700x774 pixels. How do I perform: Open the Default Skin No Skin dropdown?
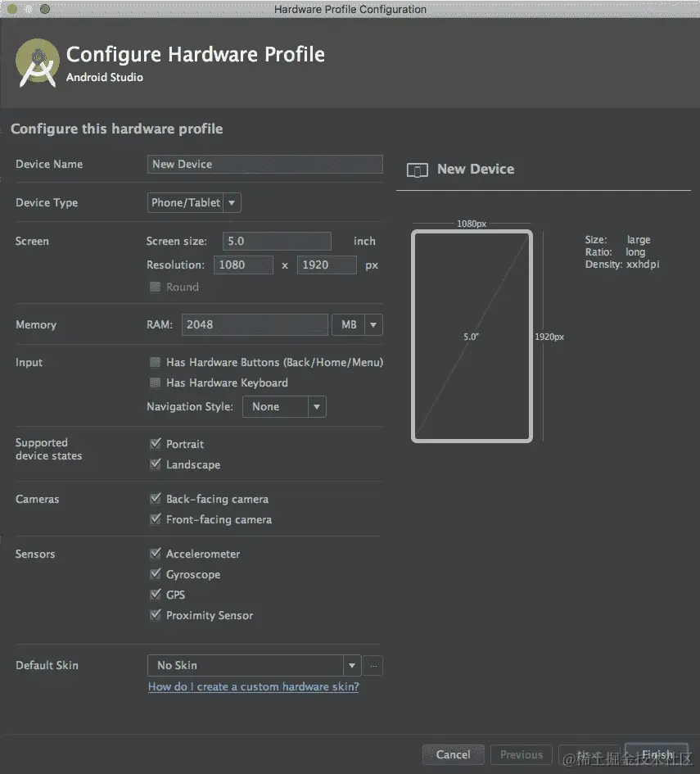(255, 665)
